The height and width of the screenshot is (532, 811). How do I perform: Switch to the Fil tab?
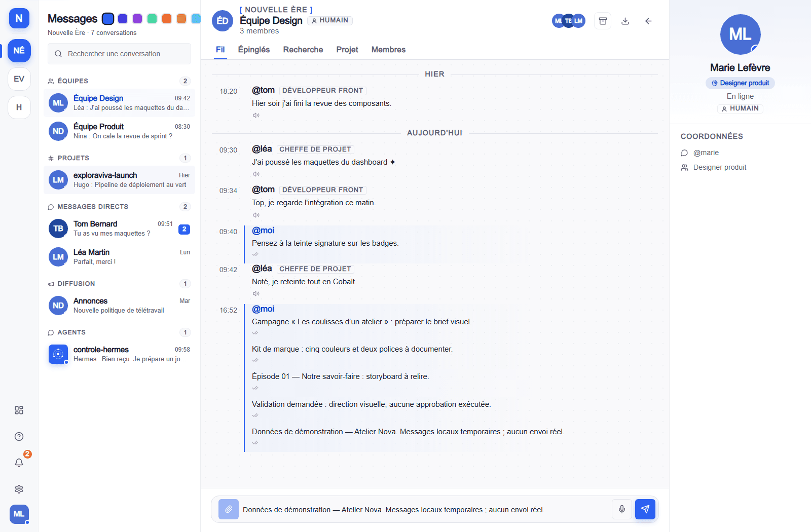click(220, 50)
